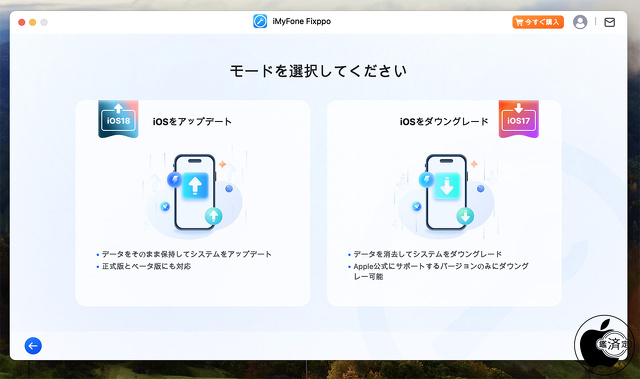Minimize the window with yellow button

(33, 22)
